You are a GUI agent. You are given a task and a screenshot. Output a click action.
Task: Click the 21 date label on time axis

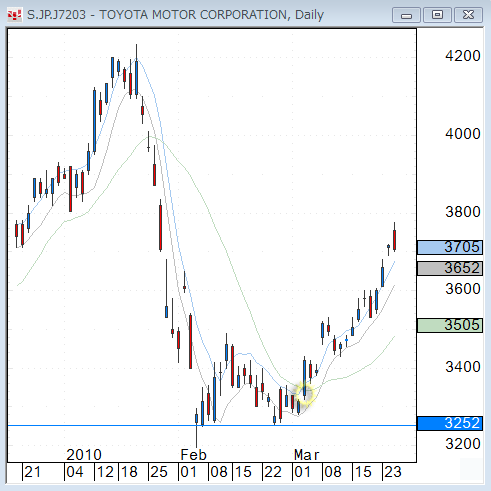tap(33, 472)
